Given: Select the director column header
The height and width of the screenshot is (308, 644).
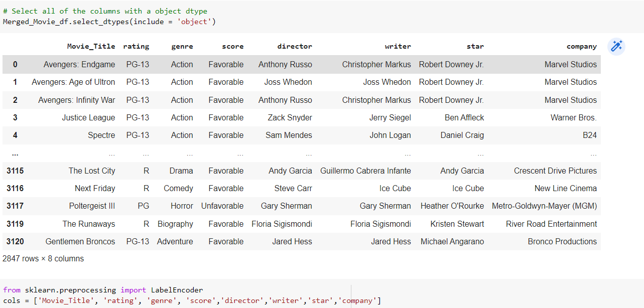Looking at the screenshot, I should click(x=295, y=46).
